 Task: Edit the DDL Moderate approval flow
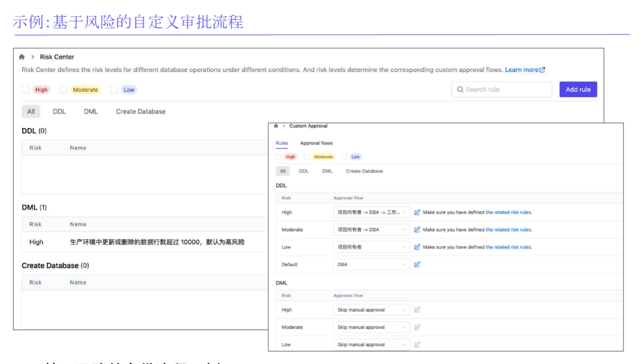click(417, 229)
